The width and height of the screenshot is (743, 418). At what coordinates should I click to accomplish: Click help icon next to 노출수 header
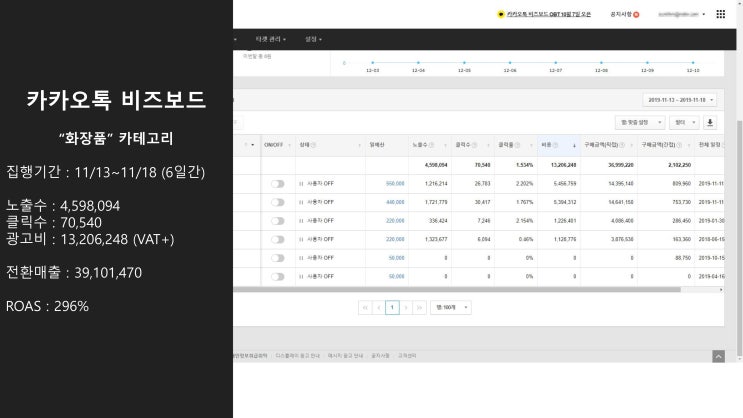pos(431,145)
